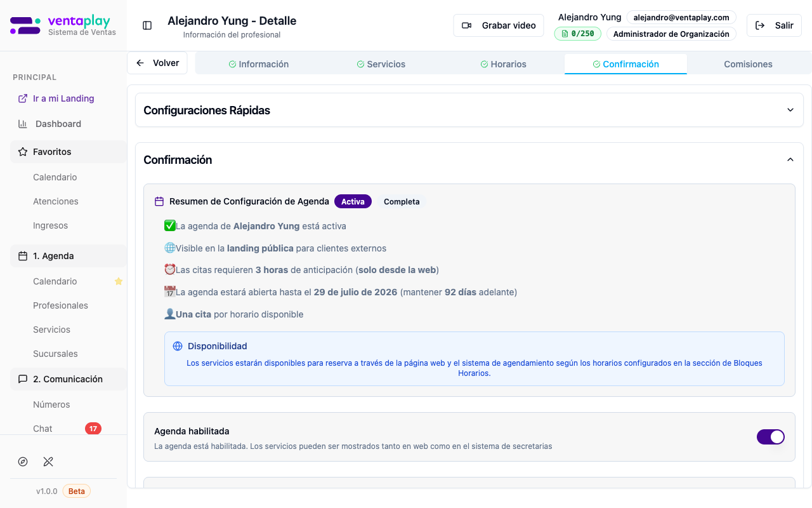Click the compass icon in sidebar footer
This screenshot has height=508, width=812.
[x=23, y=462]
